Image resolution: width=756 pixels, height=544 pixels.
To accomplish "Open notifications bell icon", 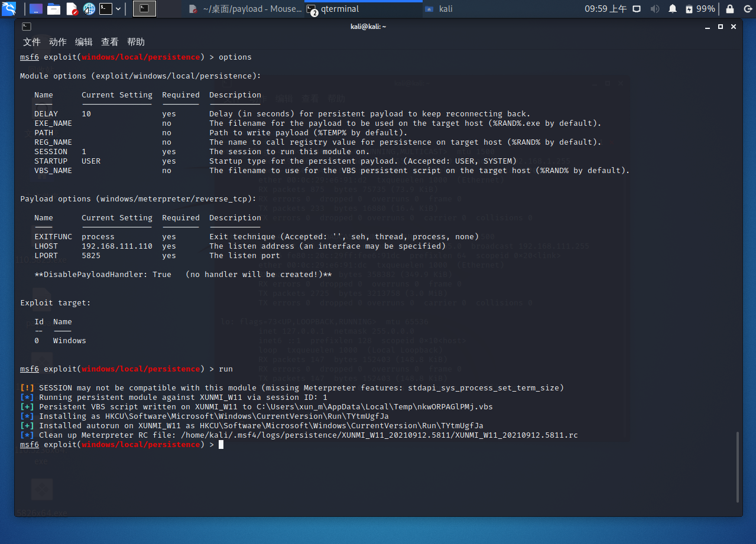I will [x=672, y=9].
